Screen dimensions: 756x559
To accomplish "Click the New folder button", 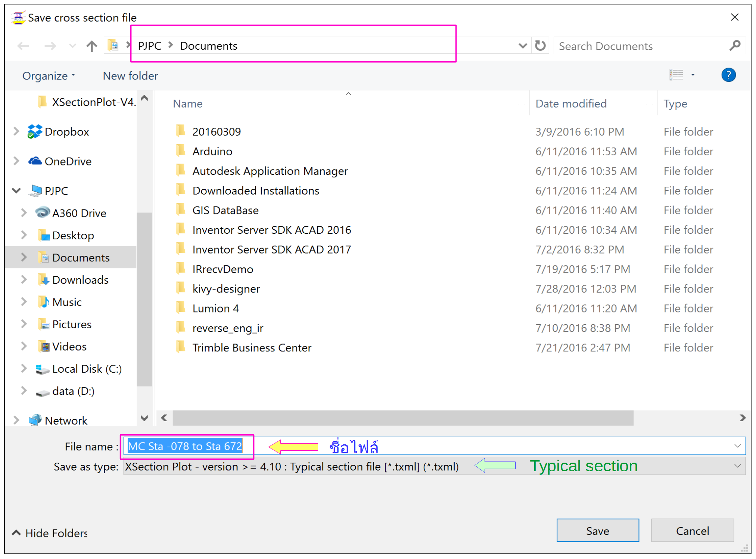I will (x=130, y=75).
